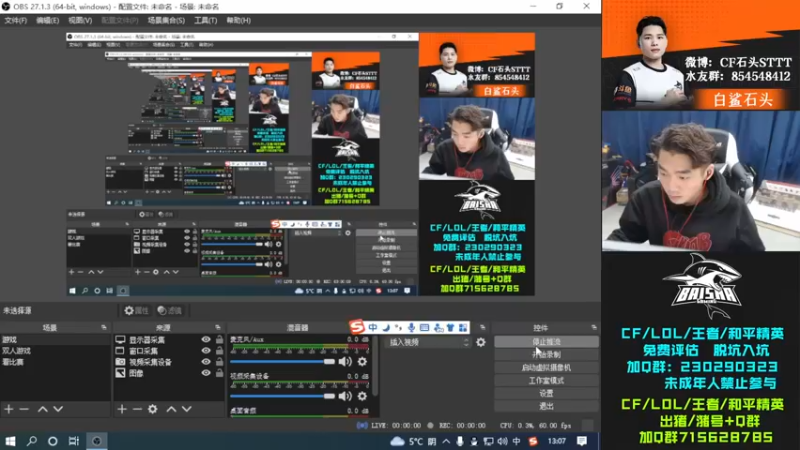Use the audio mixer vertical scrollbar

point(375,367)
